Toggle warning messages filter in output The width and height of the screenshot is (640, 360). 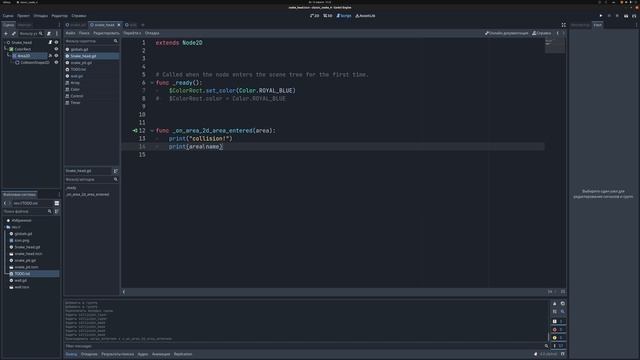558,338
